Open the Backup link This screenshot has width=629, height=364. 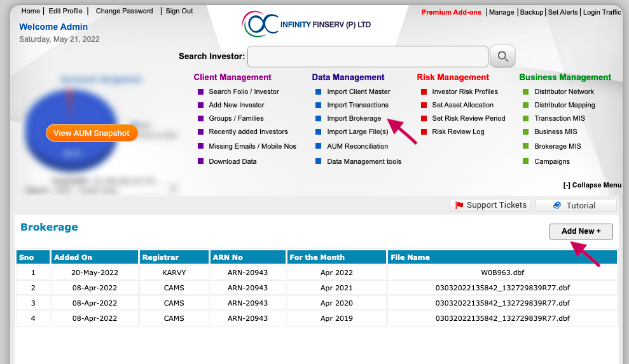[x=532, y=12]
